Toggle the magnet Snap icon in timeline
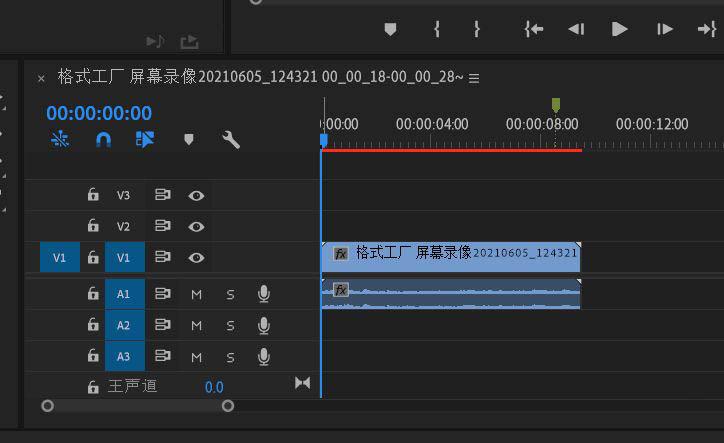 pos(103,140)
